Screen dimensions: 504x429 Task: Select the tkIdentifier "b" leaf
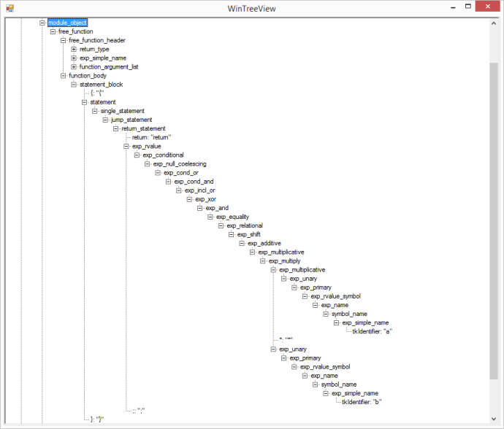pyautogui.click(x=362, y=401)
